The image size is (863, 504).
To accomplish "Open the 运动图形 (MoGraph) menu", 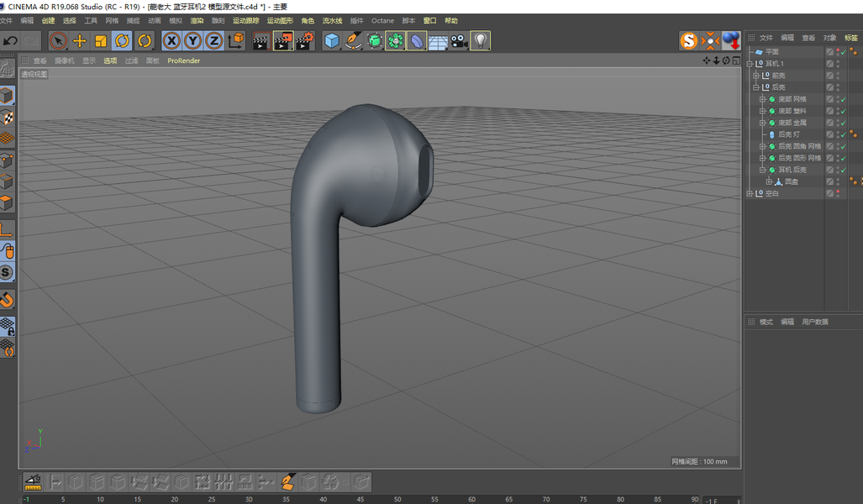I will [280, 20].
